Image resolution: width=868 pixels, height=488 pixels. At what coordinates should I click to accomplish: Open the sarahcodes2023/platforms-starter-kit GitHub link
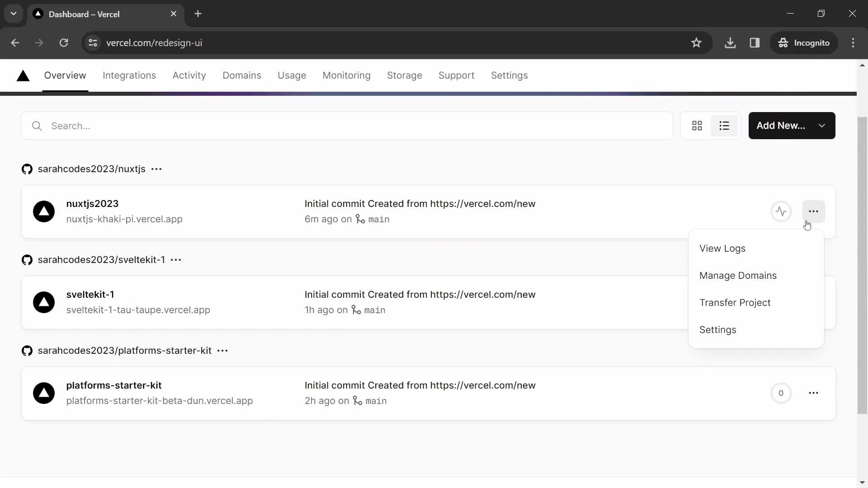[x=124, y=351]
